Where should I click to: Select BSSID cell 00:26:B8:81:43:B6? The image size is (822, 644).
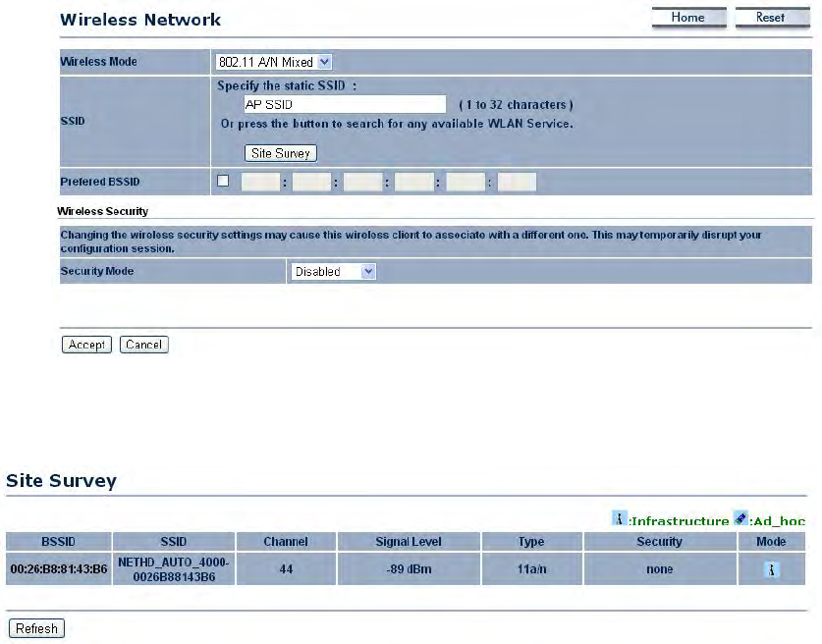59,569
